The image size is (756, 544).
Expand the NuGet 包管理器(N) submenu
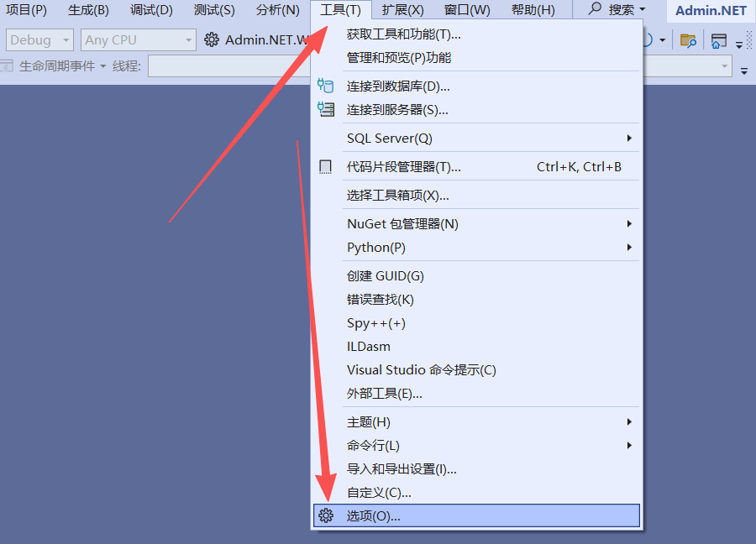(x=476, y=223)
